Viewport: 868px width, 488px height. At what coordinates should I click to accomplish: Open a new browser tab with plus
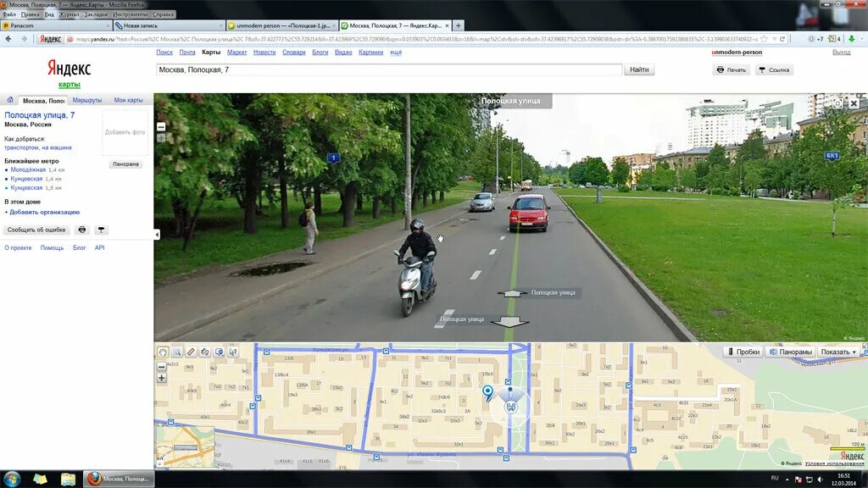[459, 25]
